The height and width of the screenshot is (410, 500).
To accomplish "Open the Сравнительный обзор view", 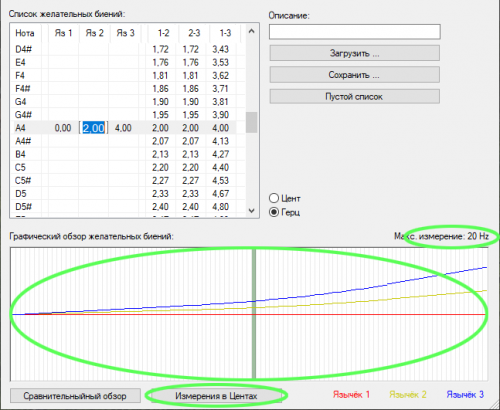I will [x=75, y=396].
